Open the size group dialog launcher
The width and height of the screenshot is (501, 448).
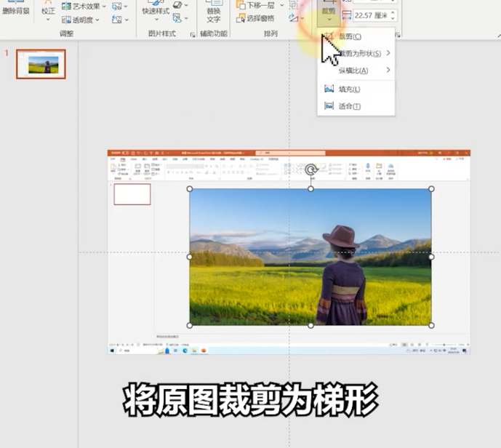point(398,34)
